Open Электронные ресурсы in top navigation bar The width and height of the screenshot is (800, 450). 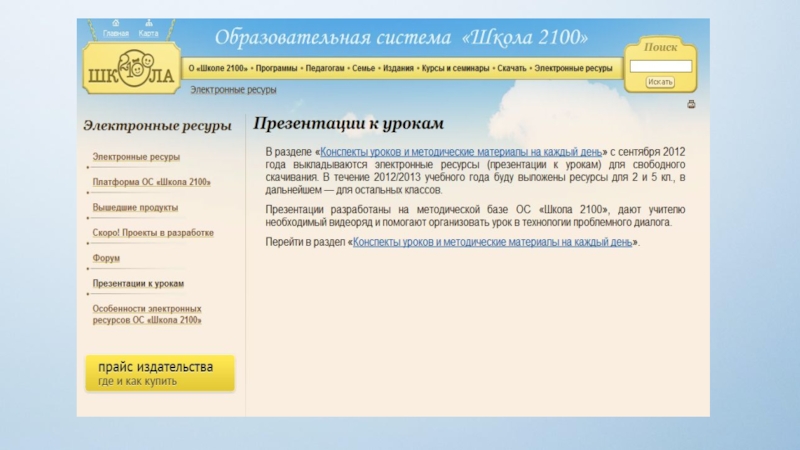pyautogui.click(x=573, y=68)
